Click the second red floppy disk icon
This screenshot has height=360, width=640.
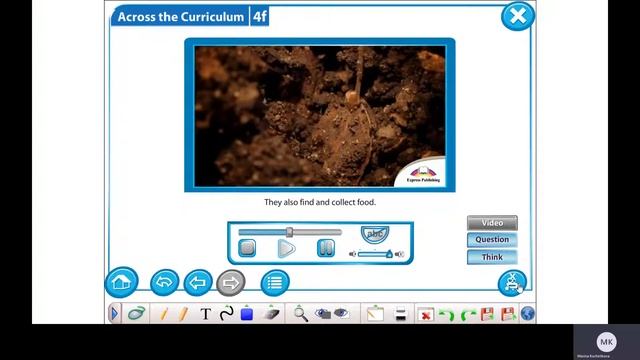coord(508,314)
